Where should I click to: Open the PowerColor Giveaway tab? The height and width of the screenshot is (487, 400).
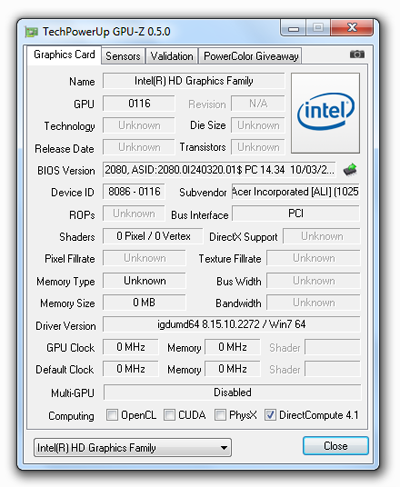point(251,56)
